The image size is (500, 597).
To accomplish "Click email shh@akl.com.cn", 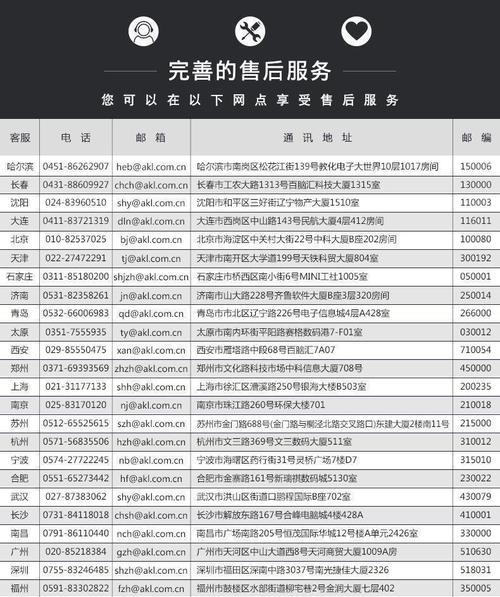I will pos(151,387).
